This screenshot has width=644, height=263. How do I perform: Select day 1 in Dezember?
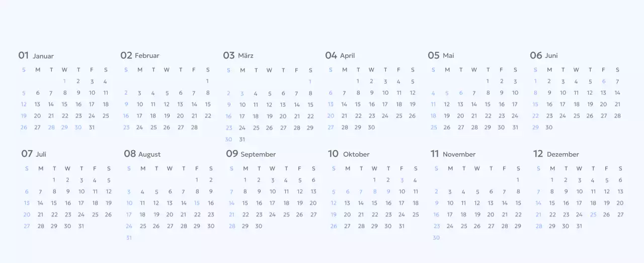click(x=552, y=180)
